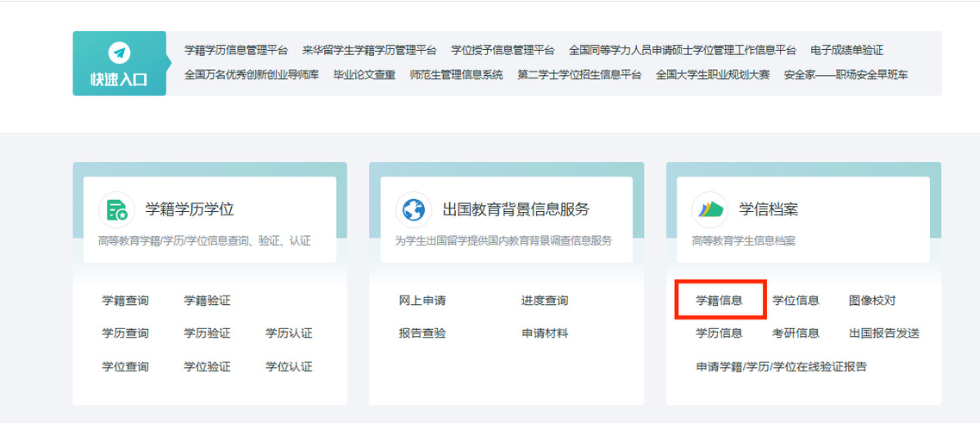980x423 pixels.
Task: Click the 学信档案 colorful folder icon
Action: coord(710,209)
